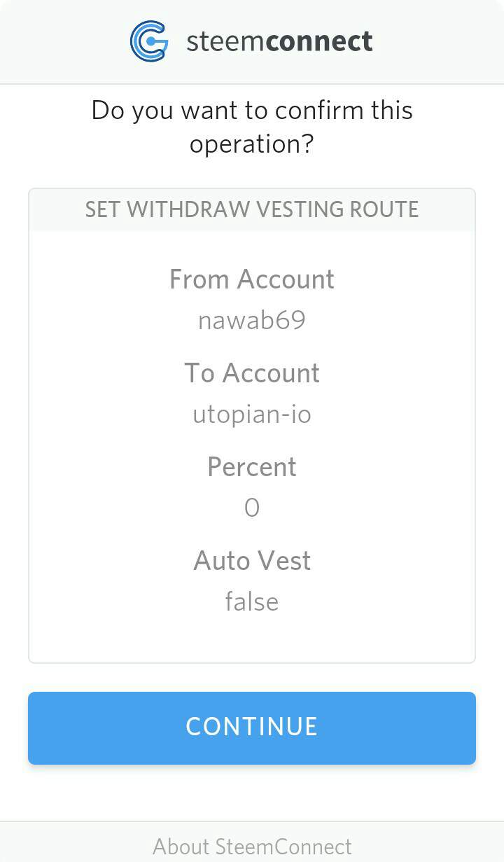Select the account name nawab69

pyautogui.click(x=252, y=321)
